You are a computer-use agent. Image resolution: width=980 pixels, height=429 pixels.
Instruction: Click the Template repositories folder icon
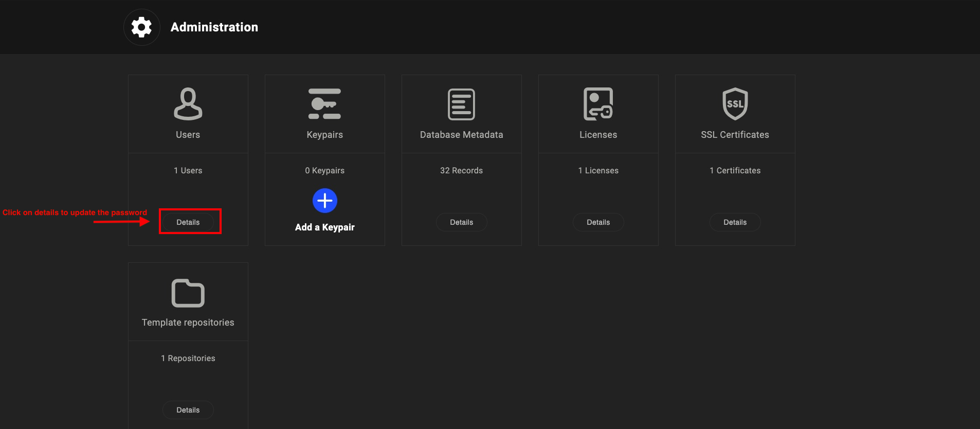(188, 293)
